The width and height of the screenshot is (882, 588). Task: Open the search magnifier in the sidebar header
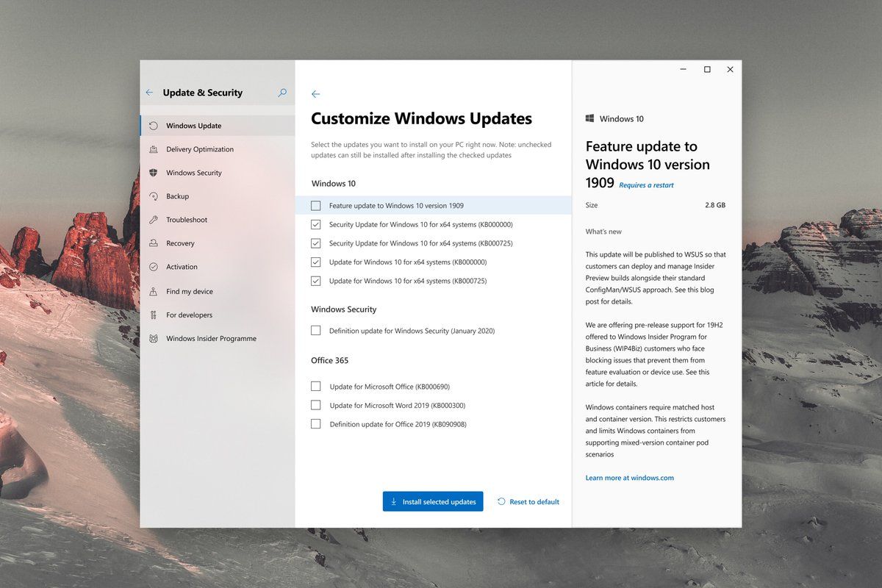click(x=282, y=93)
